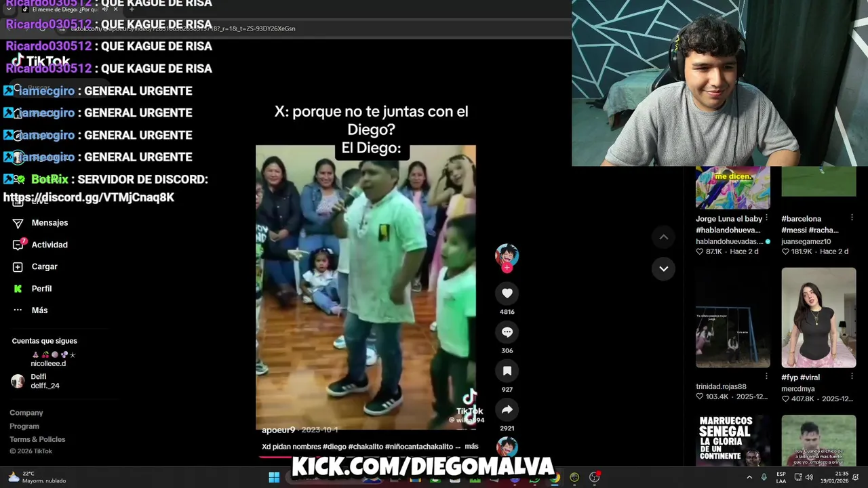Image resolution: width=868 pixels, height=488 pixels.
Task: Click the Actividad notification icon
Action: [x=18, y=245]
